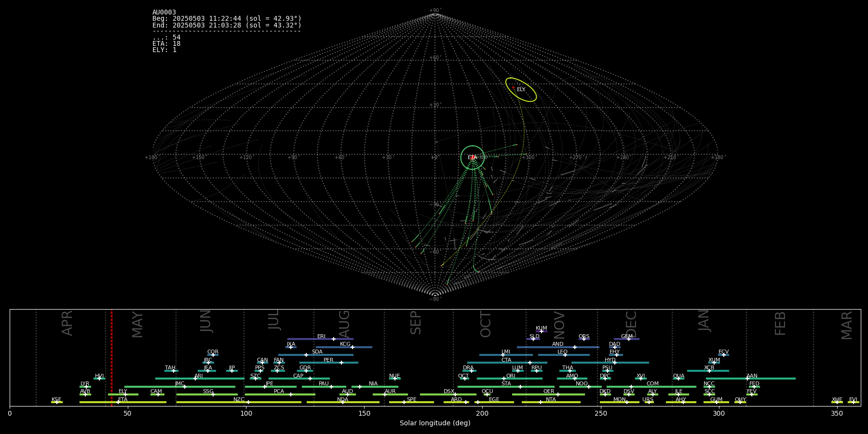The height and width of the screenshot is (434, 868).
Task: Click the ETA radiant label on sky map
Action: (472, 158)
